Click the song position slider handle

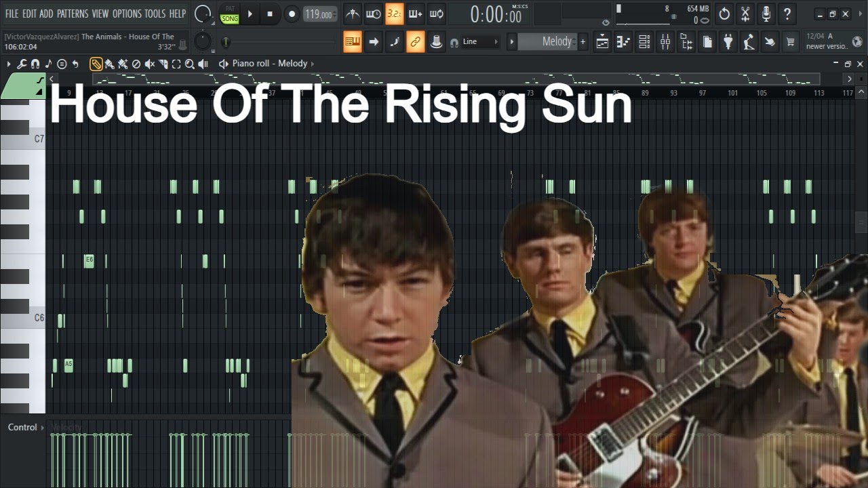[225, 42]
